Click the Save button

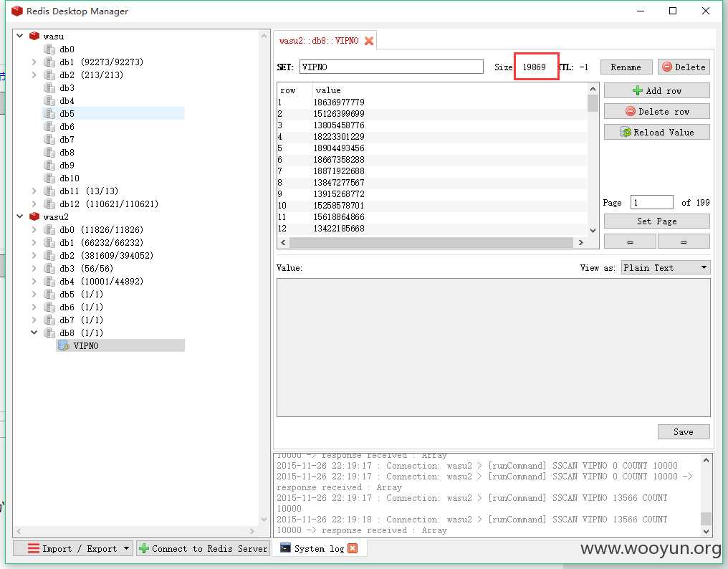pos(684,431)
